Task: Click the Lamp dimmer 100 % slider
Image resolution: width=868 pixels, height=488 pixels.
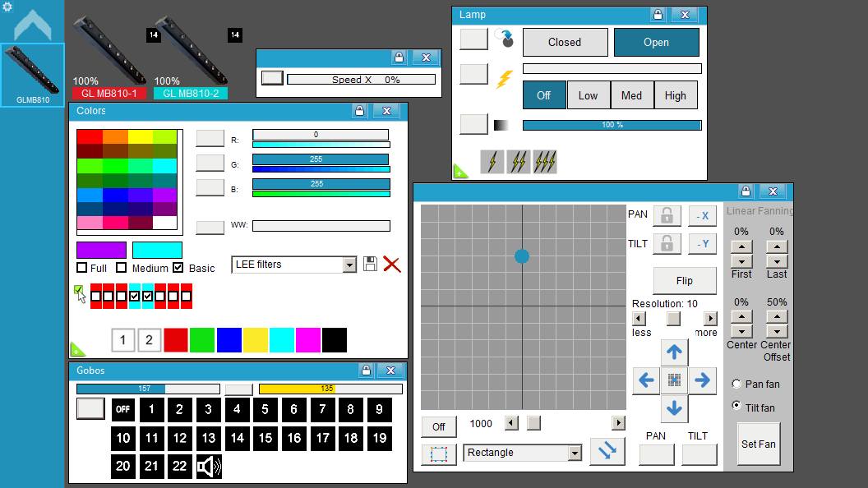Action: point(612,125)
